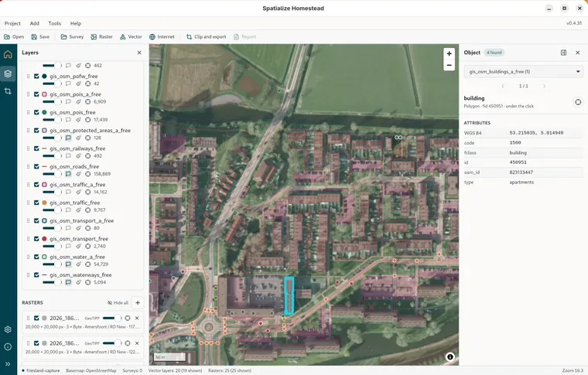Remove the raster ending in 117
Image resolution: width=588 pixels, height=375 pixels.
137,318
